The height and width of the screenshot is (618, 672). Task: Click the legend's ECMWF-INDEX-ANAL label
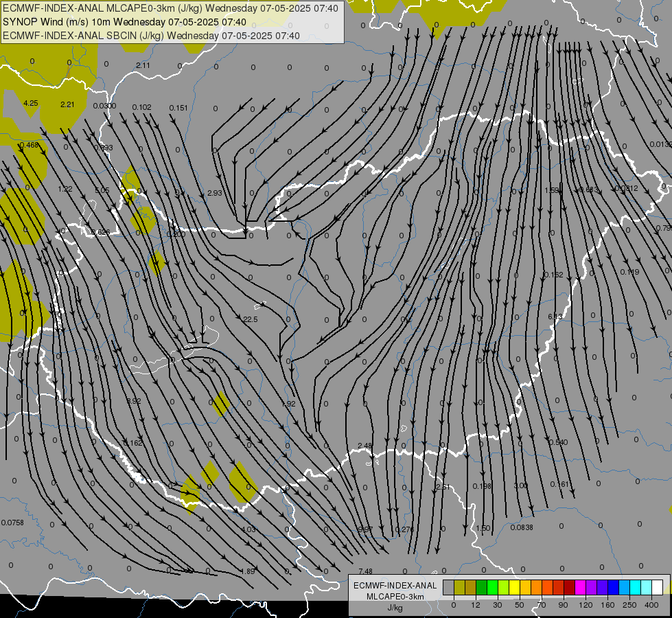point(395,586)
